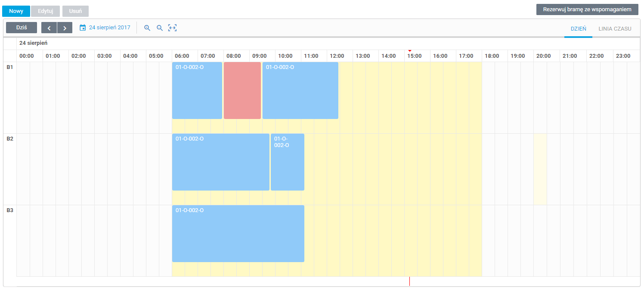
Task: Open the 24 sierpień 2017 date link
Action: [x=109, y=28]
